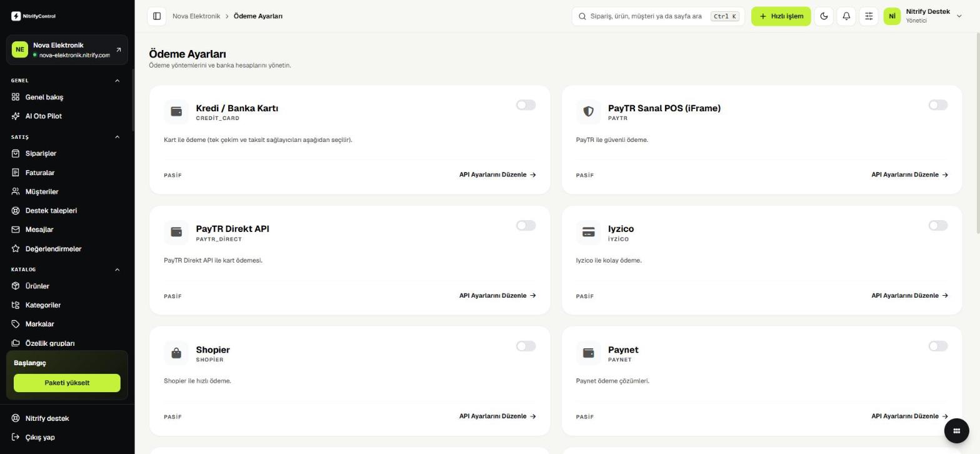This screenshot has height=454, width=980.
Task: Open apps grid floating button
Action: [956, 430]
